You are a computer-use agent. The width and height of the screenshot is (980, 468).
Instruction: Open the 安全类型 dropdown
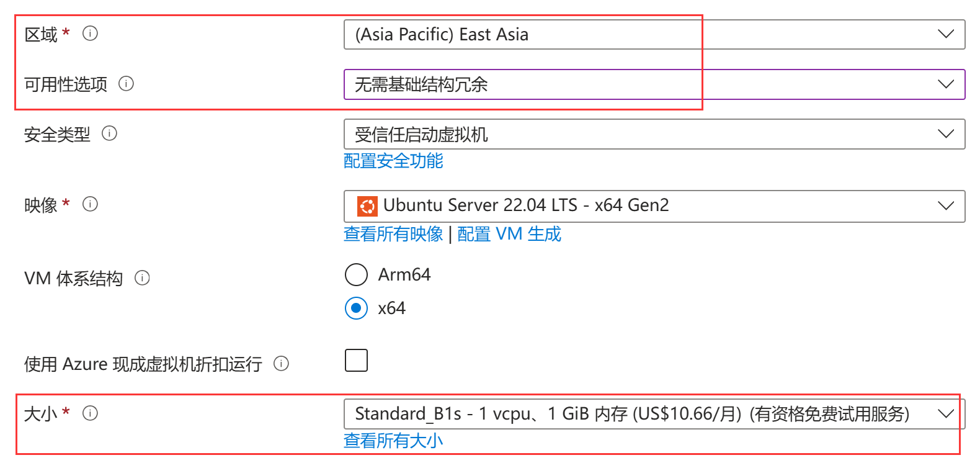(x=654, y=134)
